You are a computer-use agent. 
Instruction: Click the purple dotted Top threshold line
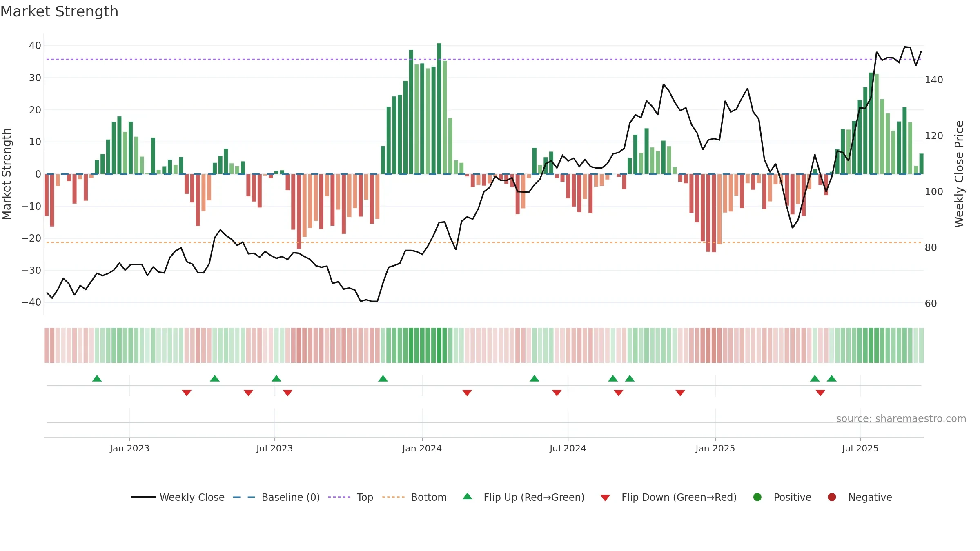pyautogui.click(x=484, y=59)
